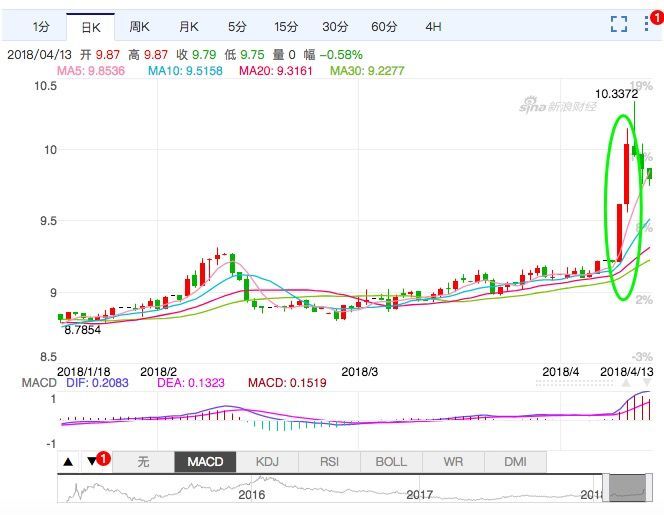Click the up triangle indicator arrow
The width and height of the screenshot is (664, 515).
tap(68, 462)
